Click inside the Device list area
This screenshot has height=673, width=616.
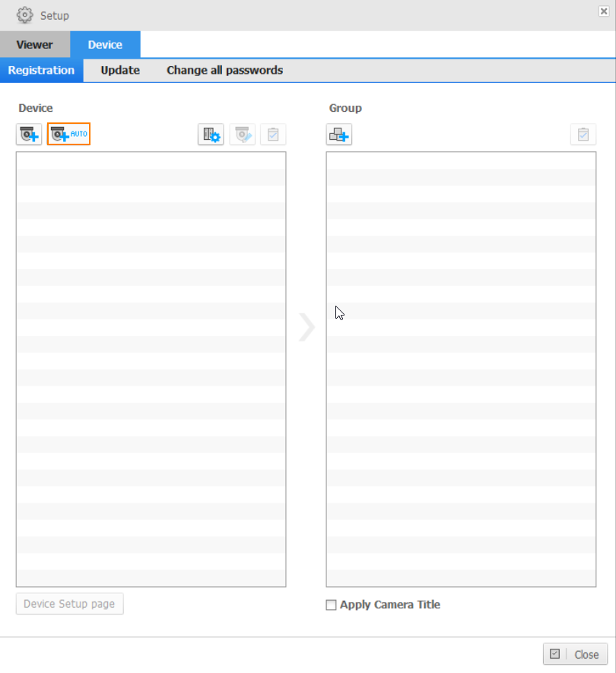151,369
